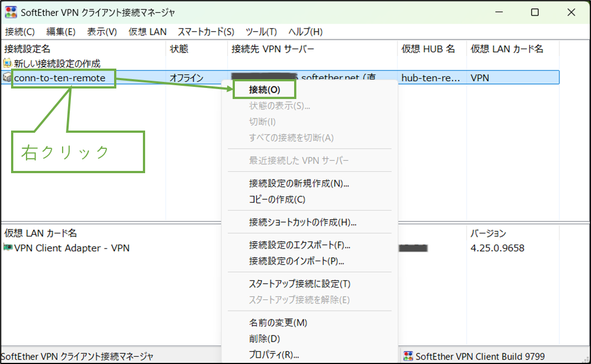Open the ヘルプ(H) menu
This screenshot has height=364, width=591.
pyautogui.click(x=305, y=32)
